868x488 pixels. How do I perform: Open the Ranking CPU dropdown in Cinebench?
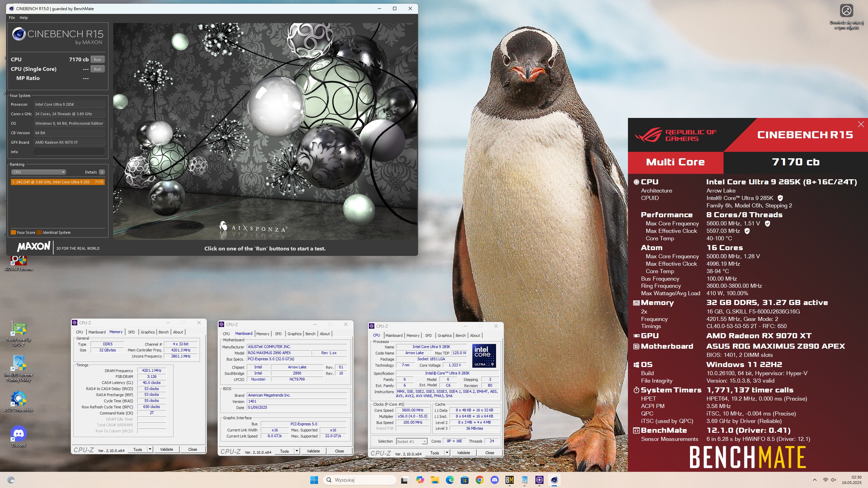click(39, 172)
